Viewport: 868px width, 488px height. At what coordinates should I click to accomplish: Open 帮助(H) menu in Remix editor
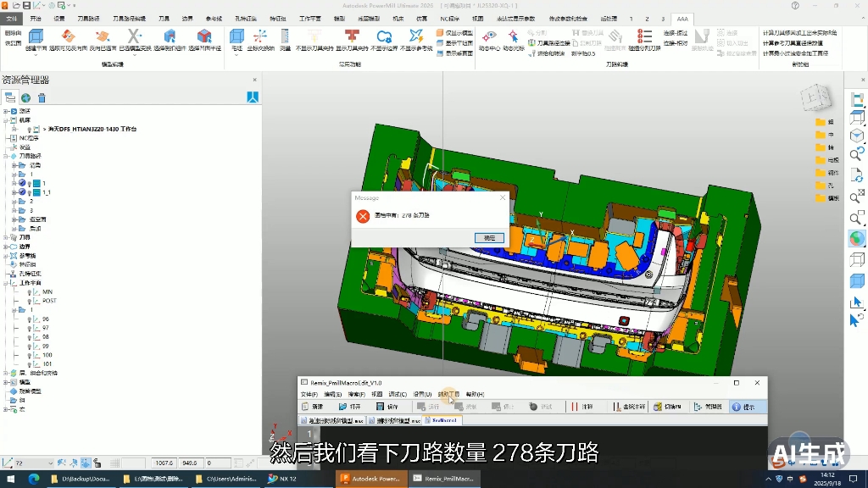475,395
